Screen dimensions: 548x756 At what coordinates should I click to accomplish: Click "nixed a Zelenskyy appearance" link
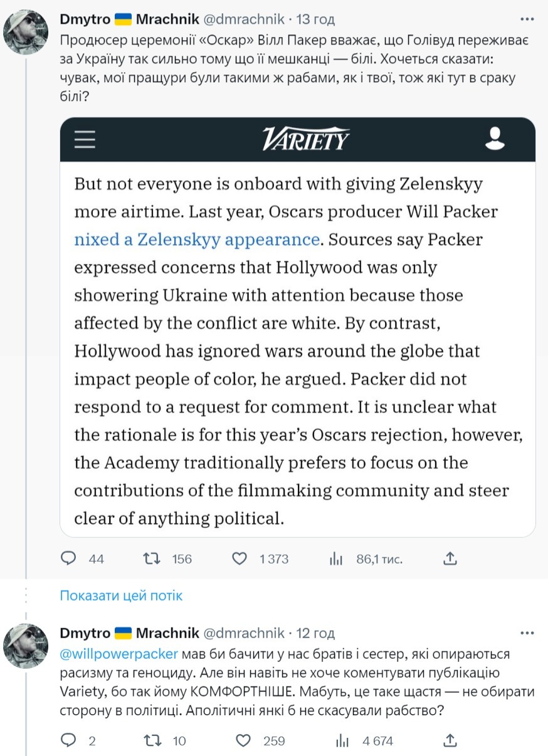coord(196,239)
